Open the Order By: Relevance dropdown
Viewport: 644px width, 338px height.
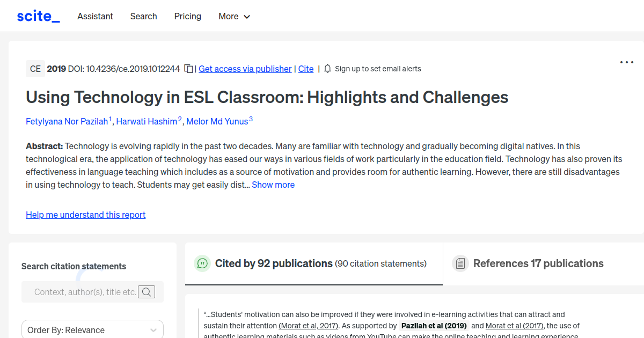92,329
